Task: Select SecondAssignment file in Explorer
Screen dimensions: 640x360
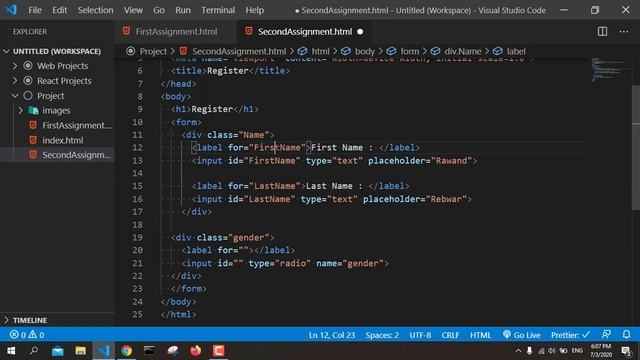Action: click(x=57, y=155)
